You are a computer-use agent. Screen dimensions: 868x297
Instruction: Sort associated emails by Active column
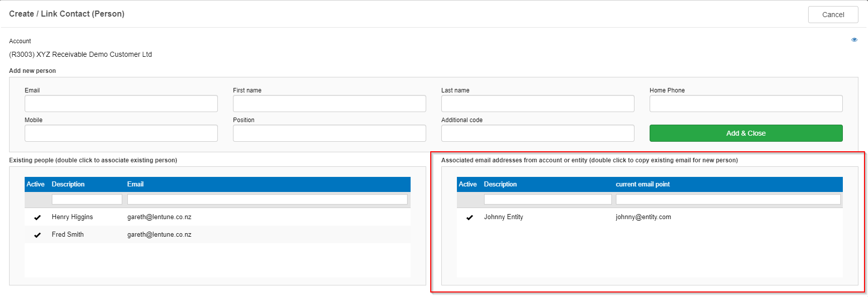pyautogui.click(x=468, y=184)
